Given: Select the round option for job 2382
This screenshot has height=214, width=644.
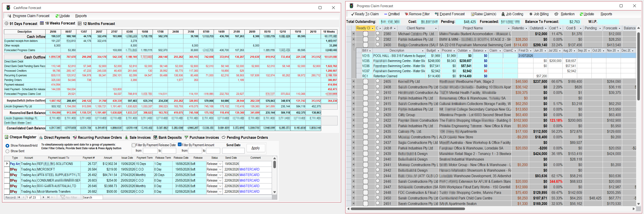Looking at the screenshot, I should pyautogui.click(x=378, y=39).
